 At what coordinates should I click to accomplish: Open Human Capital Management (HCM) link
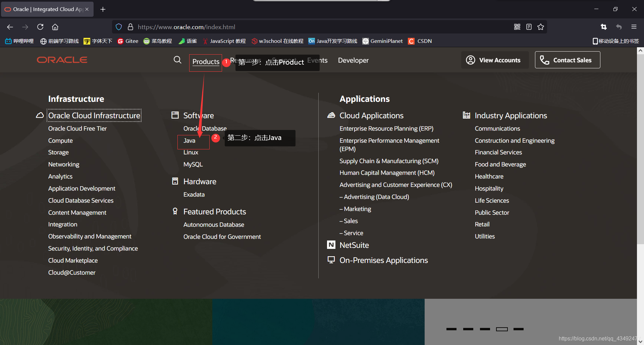click(387, 173)
